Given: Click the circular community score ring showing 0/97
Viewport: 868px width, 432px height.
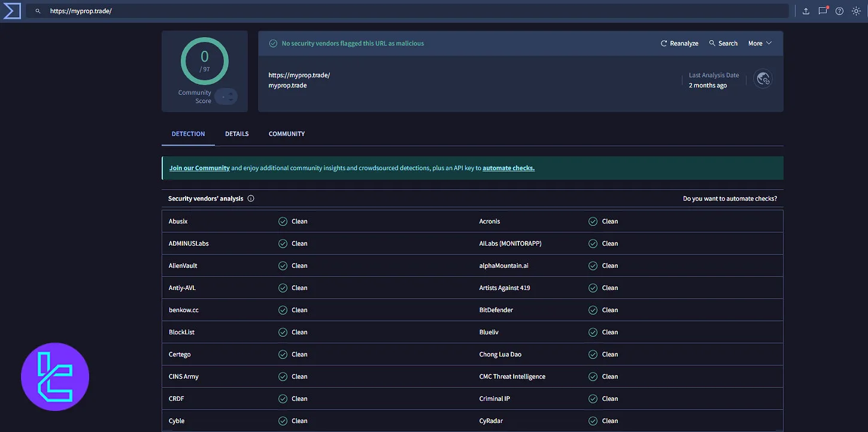Looking at the screenshot, I should [x=204, y=61].
